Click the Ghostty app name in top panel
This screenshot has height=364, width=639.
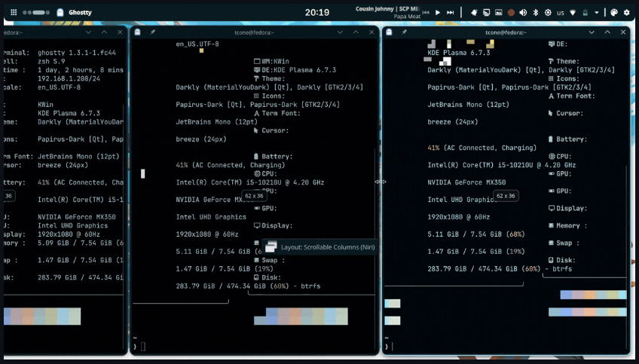point(80,12)
